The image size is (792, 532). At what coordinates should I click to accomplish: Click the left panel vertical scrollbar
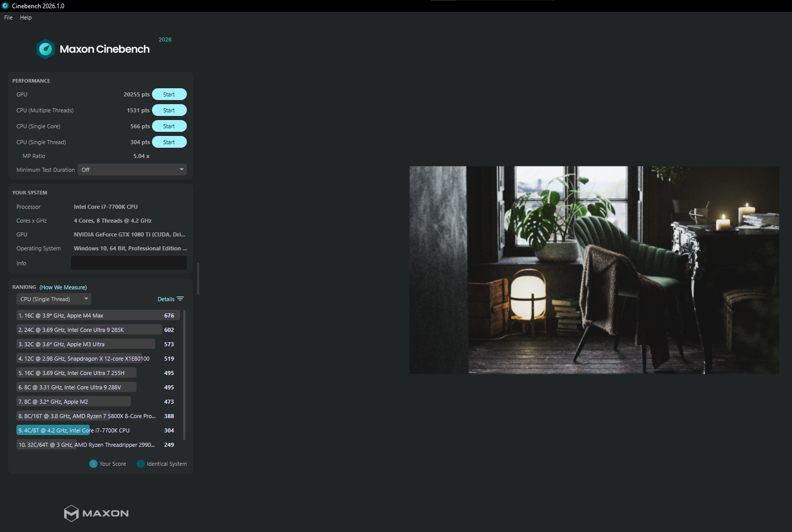tap(198, 279)
